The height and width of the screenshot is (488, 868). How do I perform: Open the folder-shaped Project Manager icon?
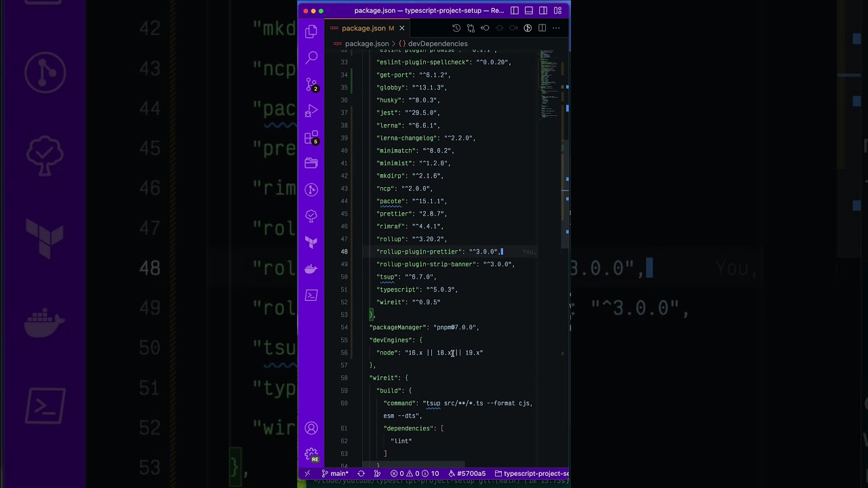pyautogui.click(x=311, y=163)
